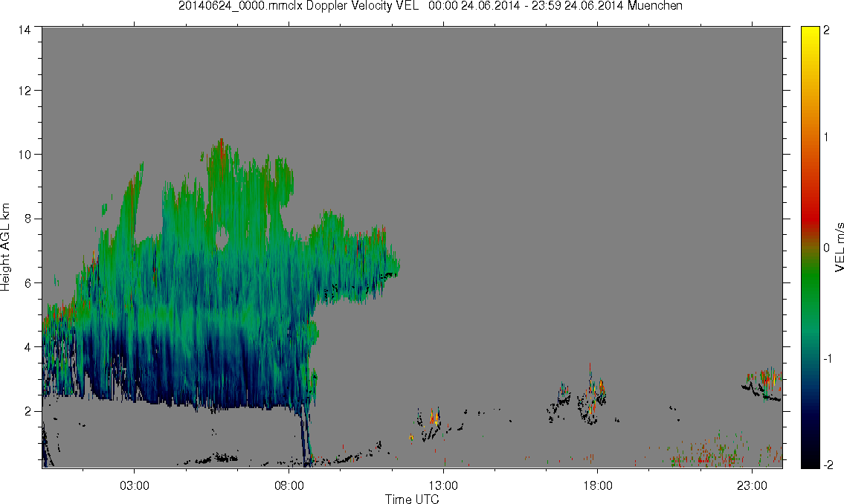Screen dimensions: 844x504
Task: Click the '23:00' time axis label
Action: 752,486
